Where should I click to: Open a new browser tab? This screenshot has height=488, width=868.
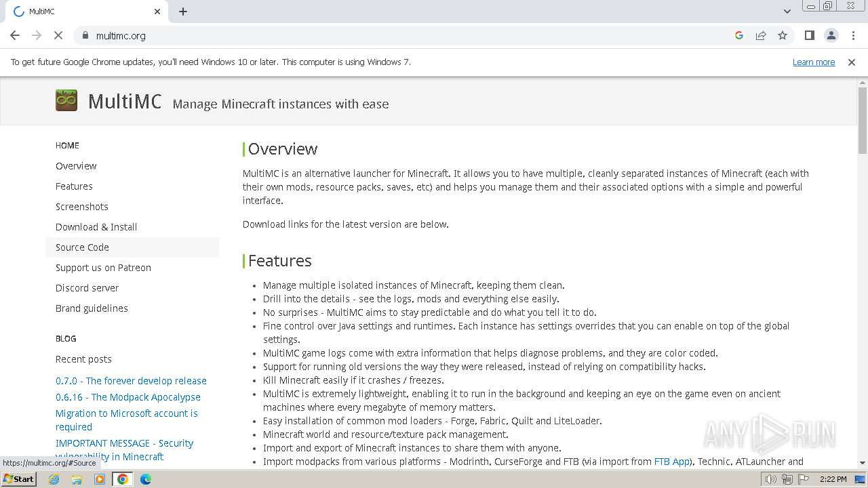pyautogui.click(x=183, y=12)
